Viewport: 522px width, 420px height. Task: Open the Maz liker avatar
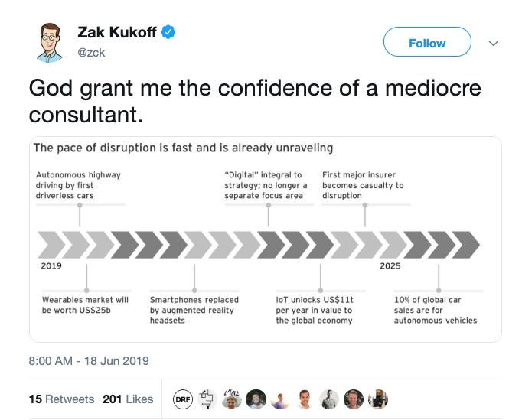click(x=232, y=399)
